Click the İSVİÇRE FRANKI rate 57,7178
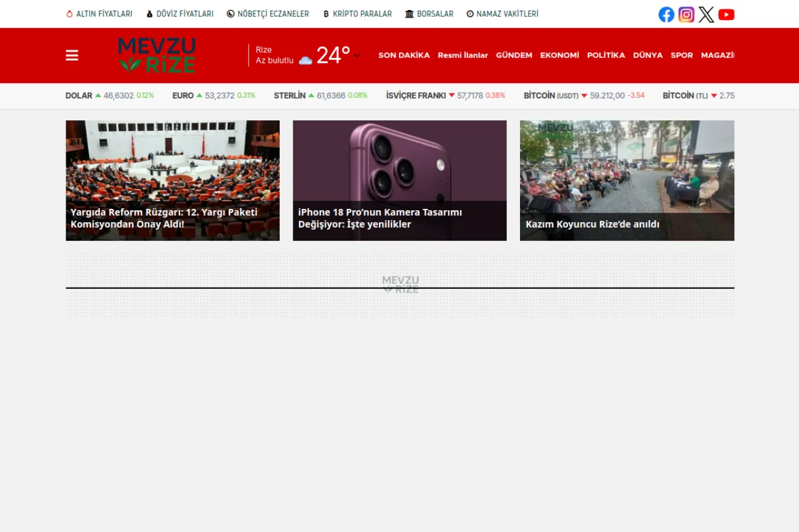The width and height of the screenshot is (799, 532). 470,95
